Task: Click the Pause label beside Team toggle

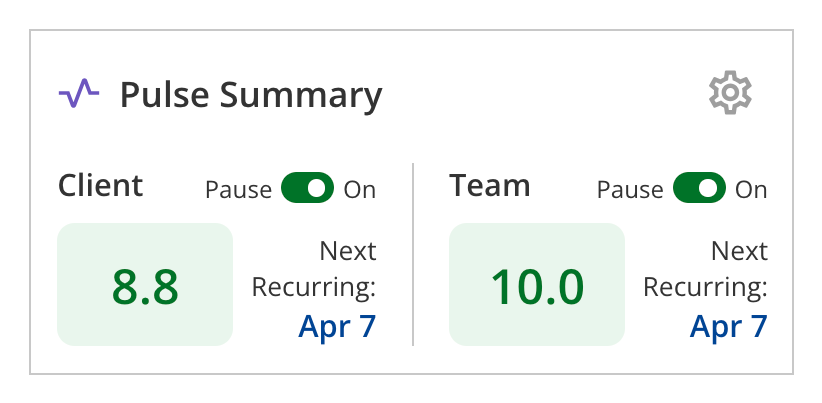Action: click(x=630, y=190)
